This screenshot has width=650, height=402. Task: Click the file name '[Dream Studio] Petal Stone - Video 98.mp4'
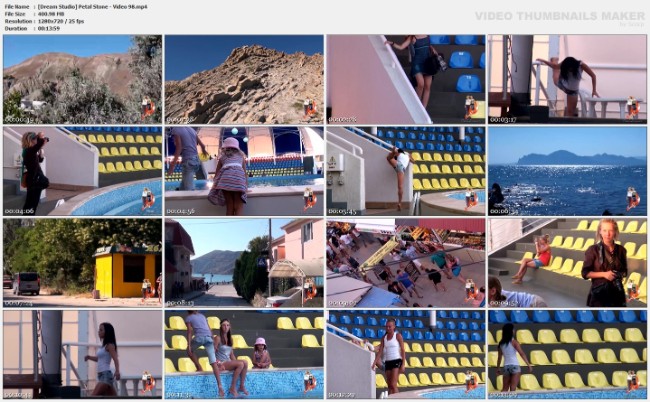pyautogui.click(x=92, y=7)
